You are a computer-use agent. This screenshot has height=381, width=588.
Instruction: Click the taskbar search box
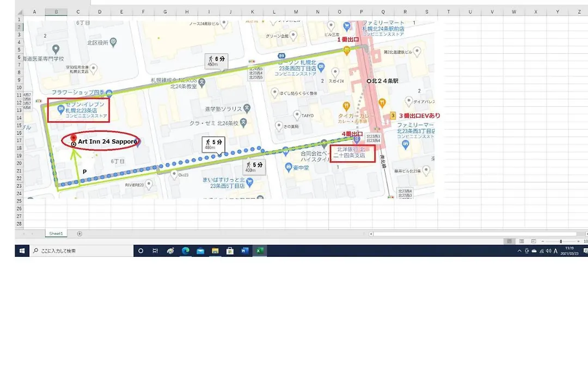tap(81, 251)
